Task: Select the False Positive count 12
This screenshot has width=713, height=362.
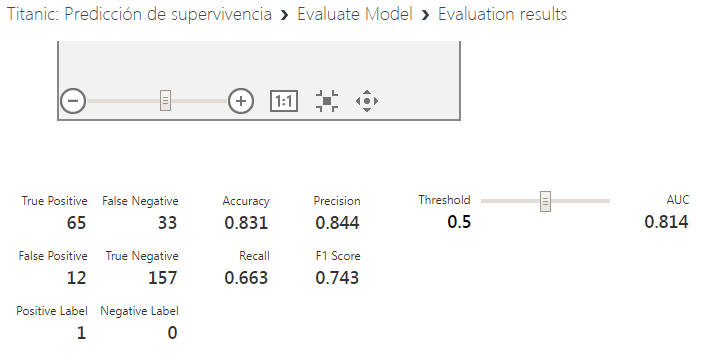Action: [x=76, y=278]
